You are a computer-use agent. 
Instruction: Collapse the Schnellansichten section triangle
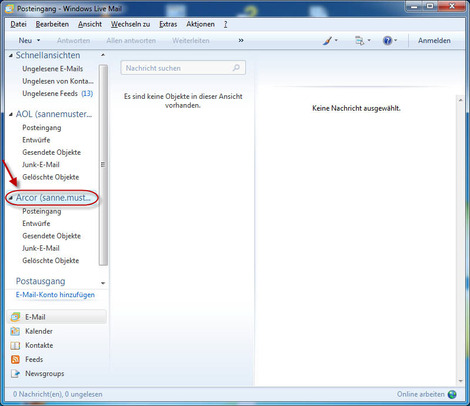tap(11, 56)
